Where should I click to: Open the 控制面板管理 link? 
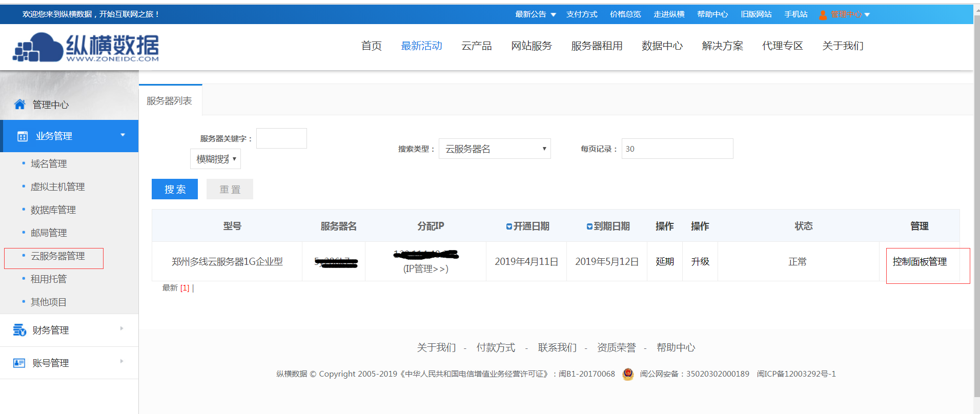[920, 262]
